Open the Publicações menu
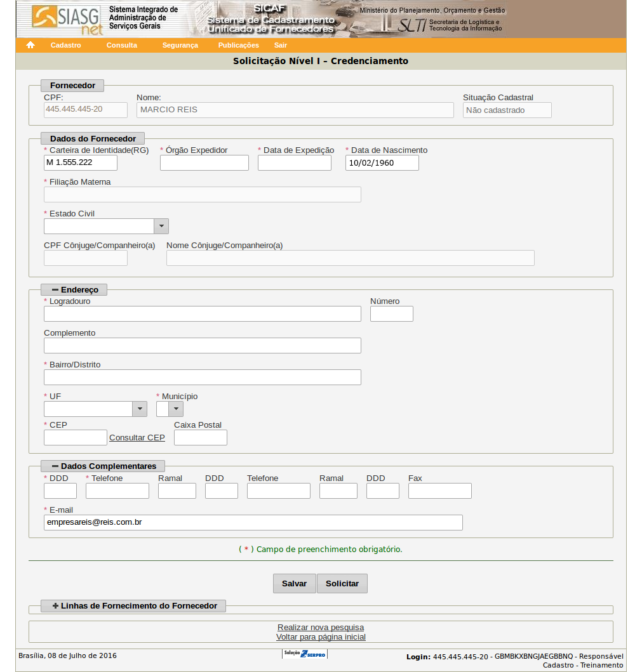 tap(238, 45)
